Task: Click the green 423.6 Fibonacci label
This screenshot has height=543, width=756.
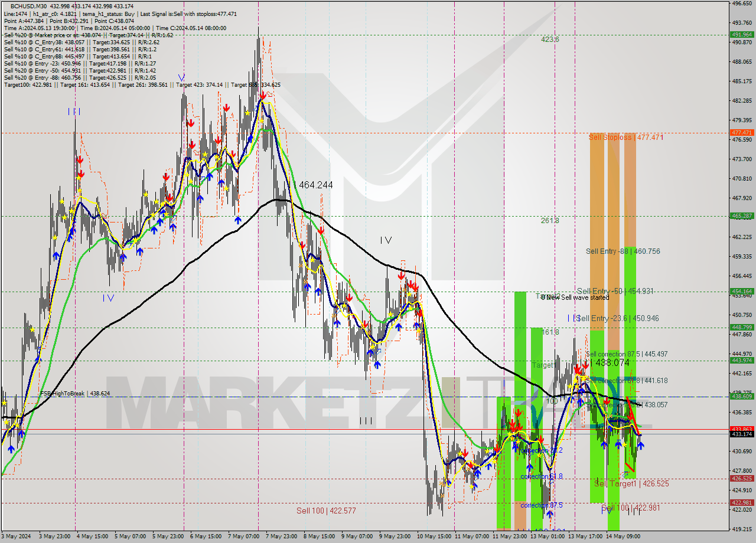Action: [x=550, y=40]
